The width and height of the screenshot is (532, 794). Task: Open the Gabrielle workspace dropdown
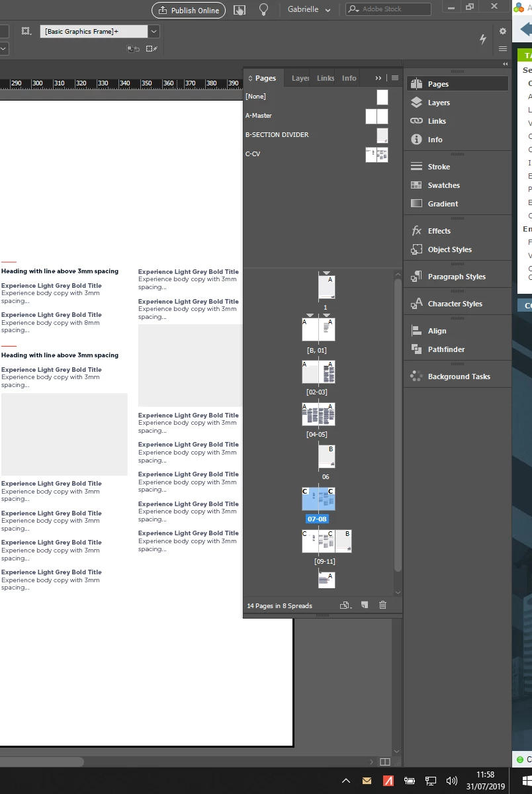309,9
